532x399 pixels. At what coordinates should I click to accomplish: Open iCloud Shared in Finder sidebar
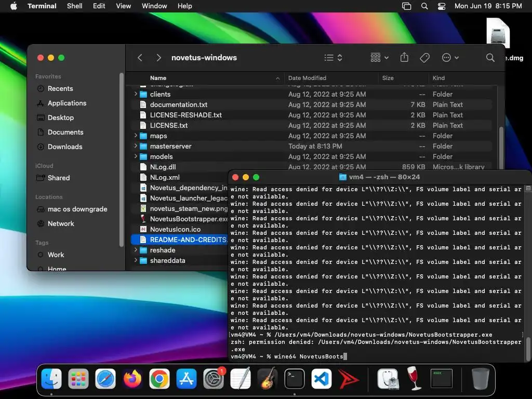(x=58, y=178)
